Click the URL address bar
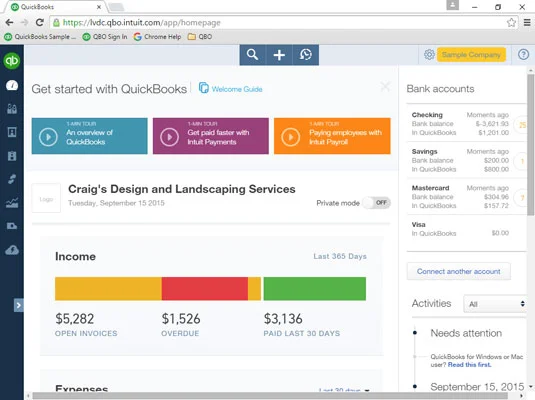 284,23
